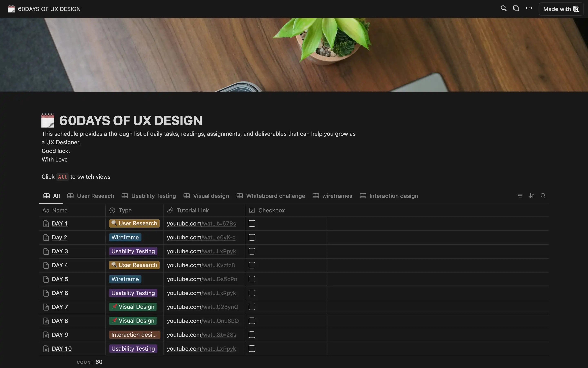
Task: Click the calendar page icon beside the title
Action: (x=48, y=120)
